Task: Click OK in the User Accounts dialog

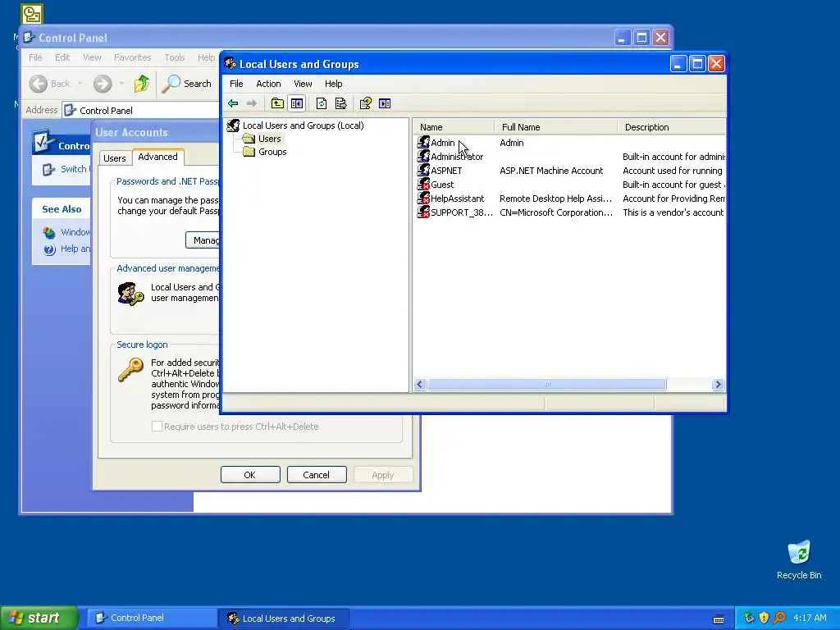Action: coord(250,475)
